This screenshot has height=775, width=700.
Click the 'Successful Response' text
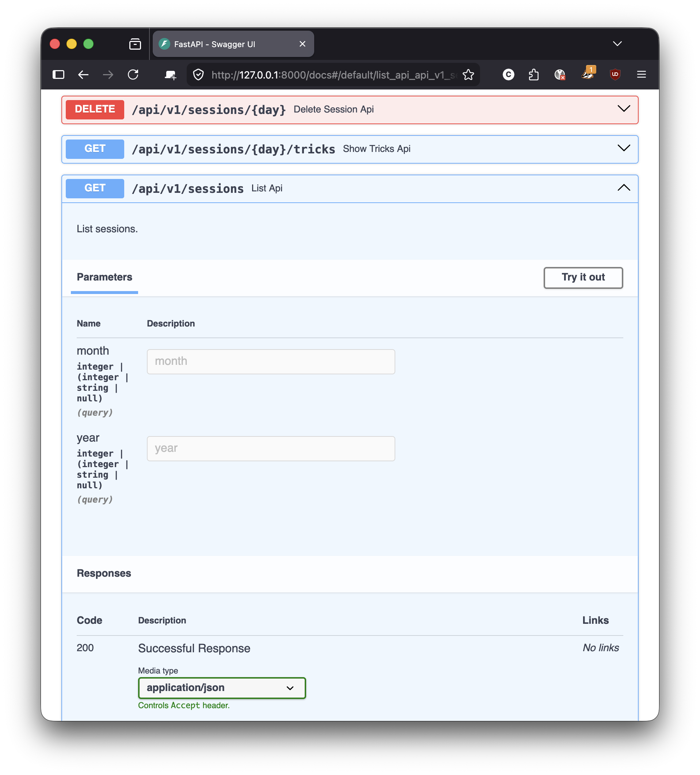coord(194,648)
